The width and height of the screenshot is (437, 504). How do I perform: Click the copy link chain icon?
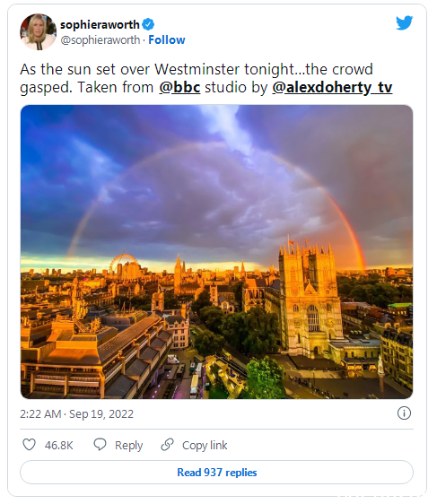[x=167, y=445]
